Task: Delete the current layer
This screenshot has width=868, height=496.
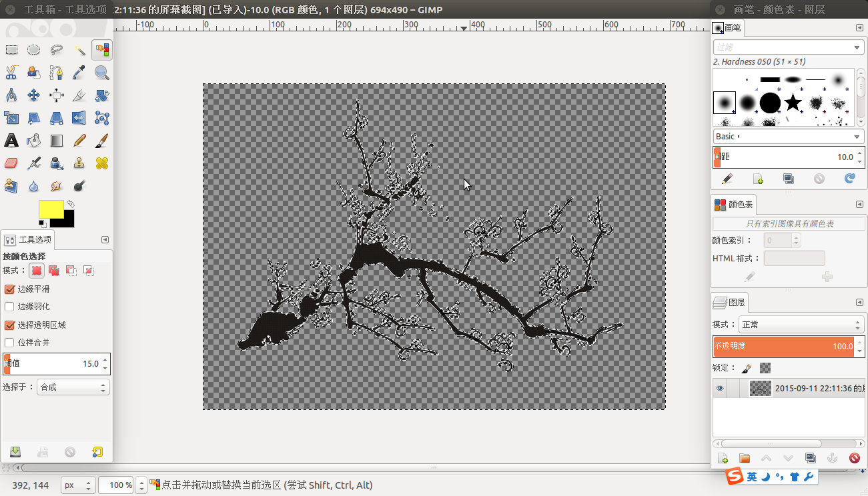Action: click(x=855, y=458)
